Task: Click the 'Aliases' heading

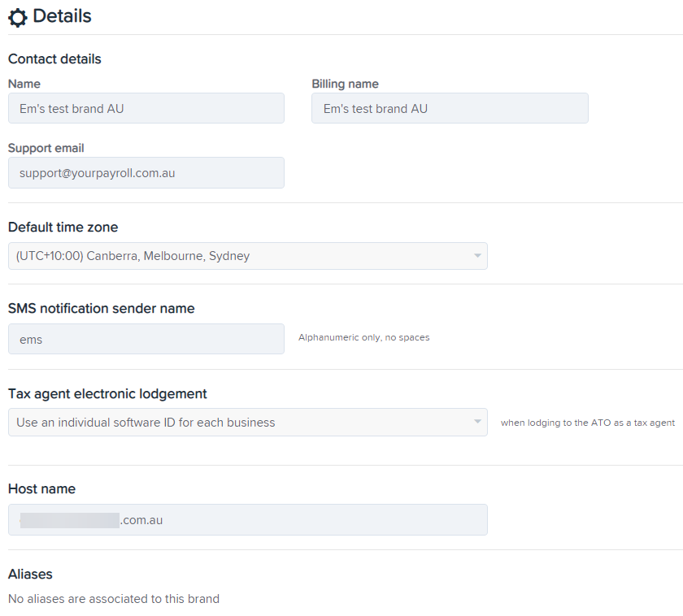Action: tap(30, 574)
